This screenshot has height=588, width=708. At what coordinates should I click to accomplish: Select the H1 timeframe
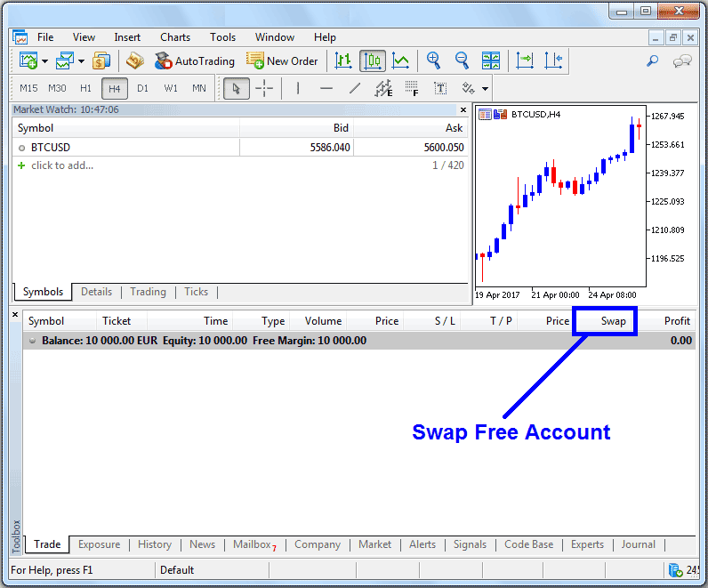click(85, 89)
